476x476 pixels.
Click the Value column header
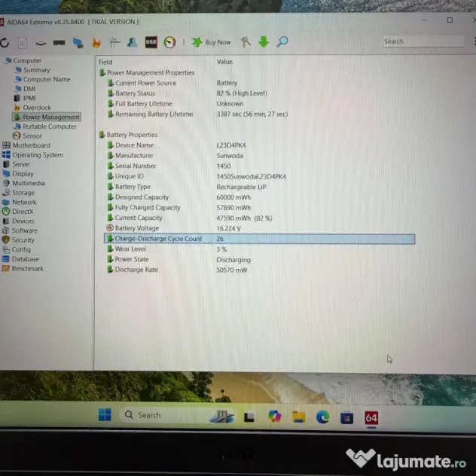click(x=224, y=62)
